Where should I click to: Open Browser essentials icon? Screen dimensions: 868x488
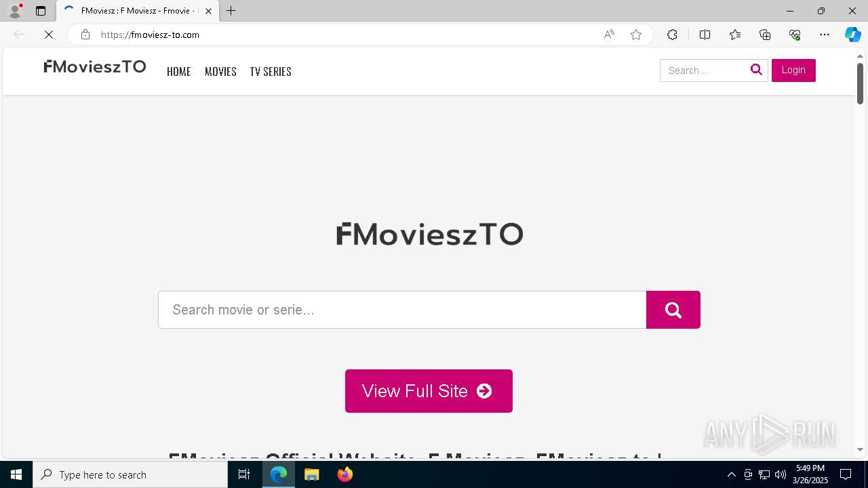point(795,35)
